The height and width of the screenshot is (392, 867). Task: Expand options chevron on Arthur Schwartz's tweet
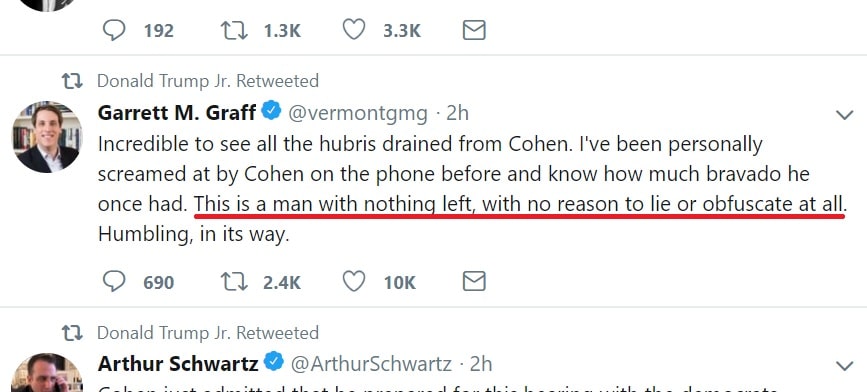point(844,366)
